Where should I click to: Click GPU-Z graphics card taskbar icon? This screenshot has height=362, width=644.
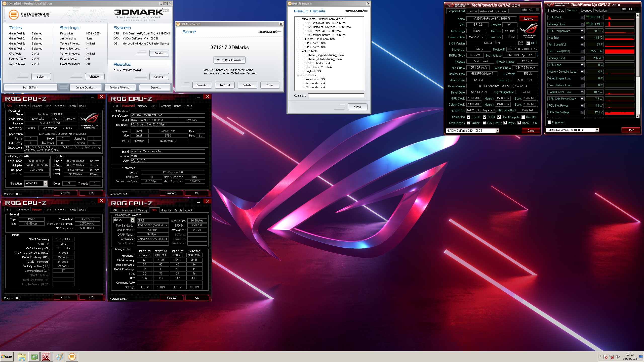coord(34,357)
